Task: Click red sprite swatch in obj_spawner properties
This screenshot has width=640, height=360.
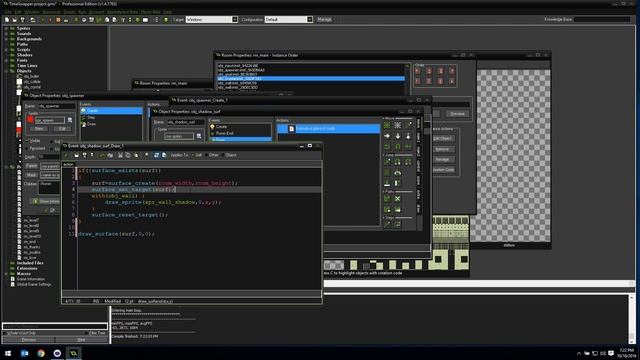Action: pos(30,120)
